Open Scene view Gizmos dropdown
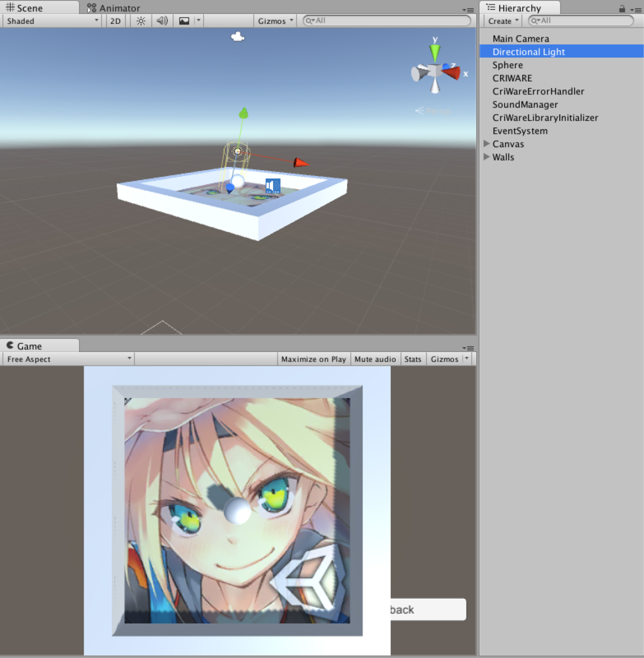Screen dimensions: 644x658 click(x=275, y=21)
